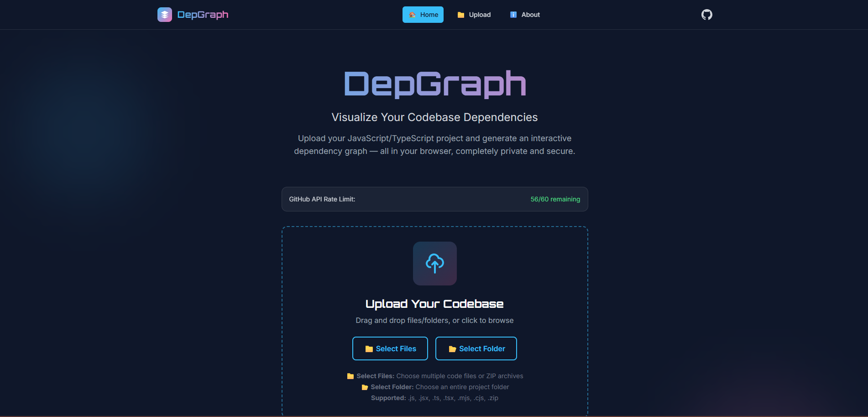Screen dimensions: 868x417
Task: Click the 'GitHub API Rate Limit:' label
Action: click(x=322, y=199)
